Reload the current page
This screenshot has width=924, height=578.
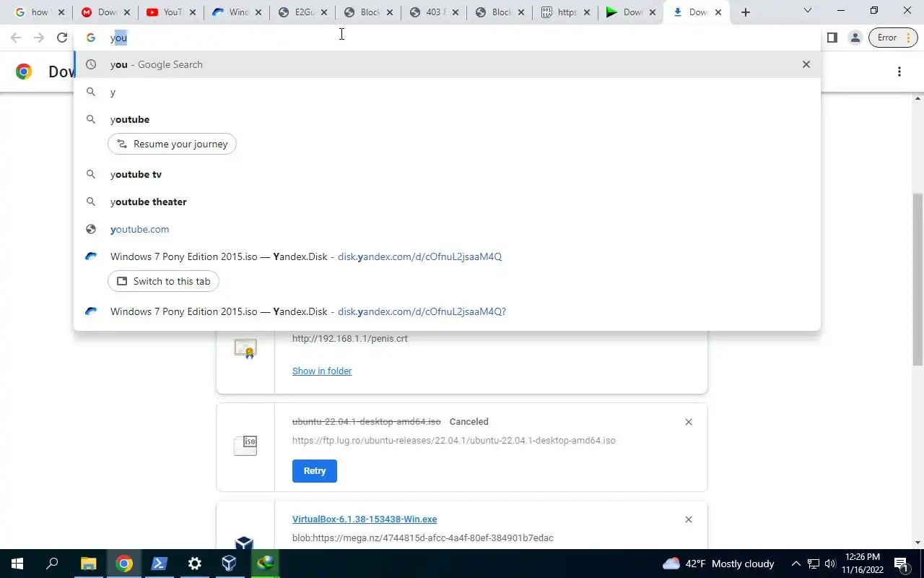[x=62, y=38]
